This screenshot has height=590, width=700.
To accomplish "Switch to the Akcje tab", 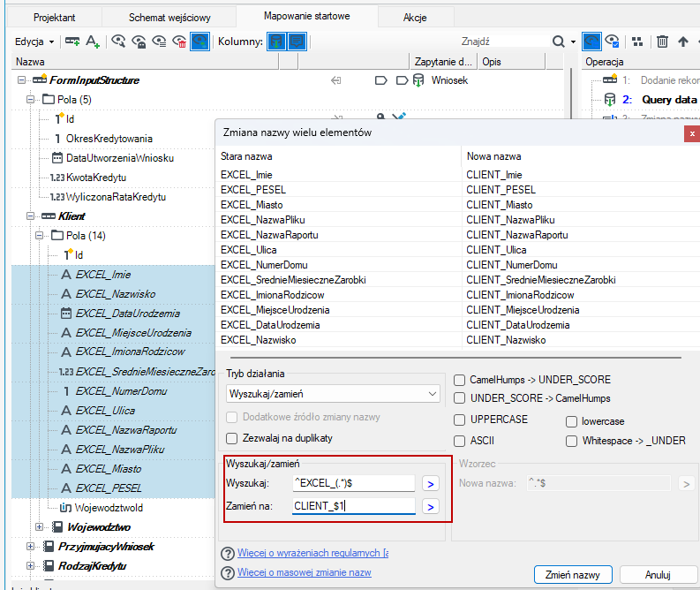I will (x=415, y=18).
